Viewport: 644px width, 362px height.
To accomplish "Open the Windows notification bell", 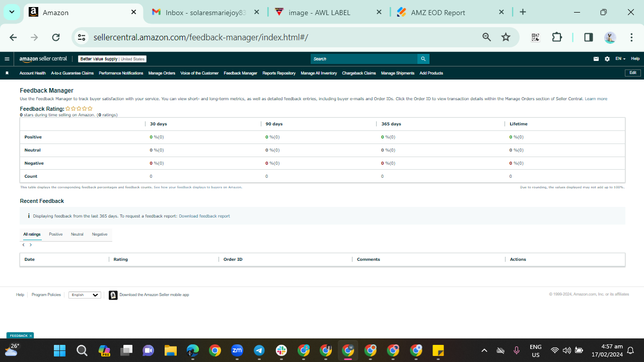I will pos(630,350).
